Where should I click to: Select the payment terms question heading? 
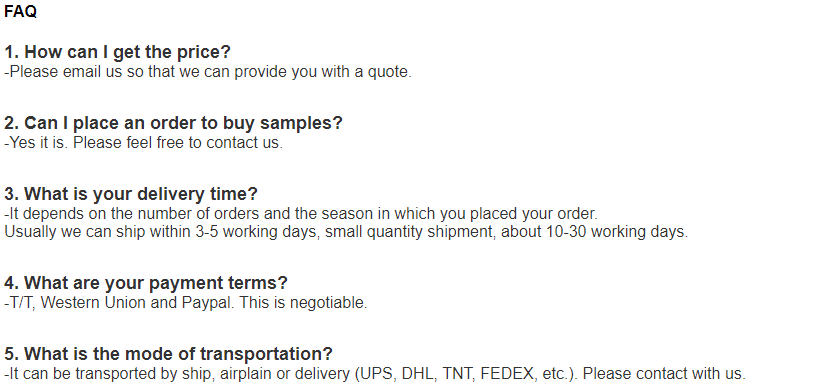click(x=146, y=283)
